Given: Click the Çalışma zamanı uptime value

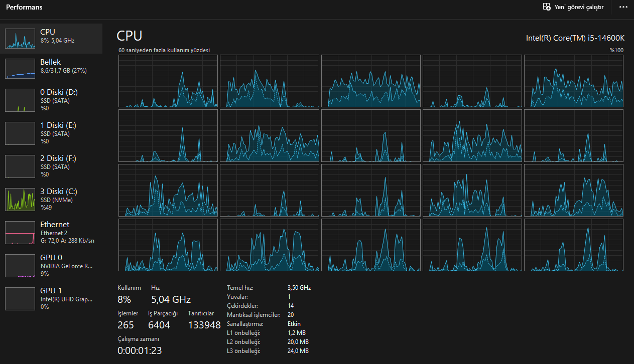Looking at the screenshot, I should [140, 350].
